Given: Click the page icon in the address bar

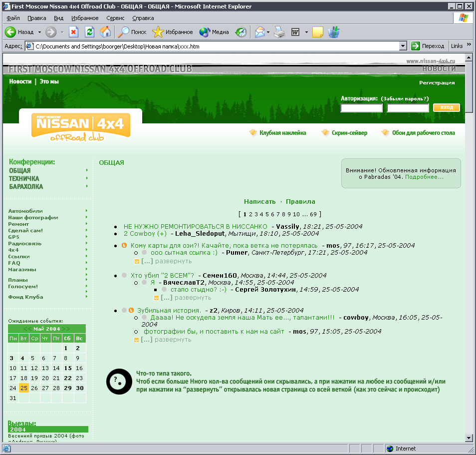Looking at the screenshot, I should point(29,46).
